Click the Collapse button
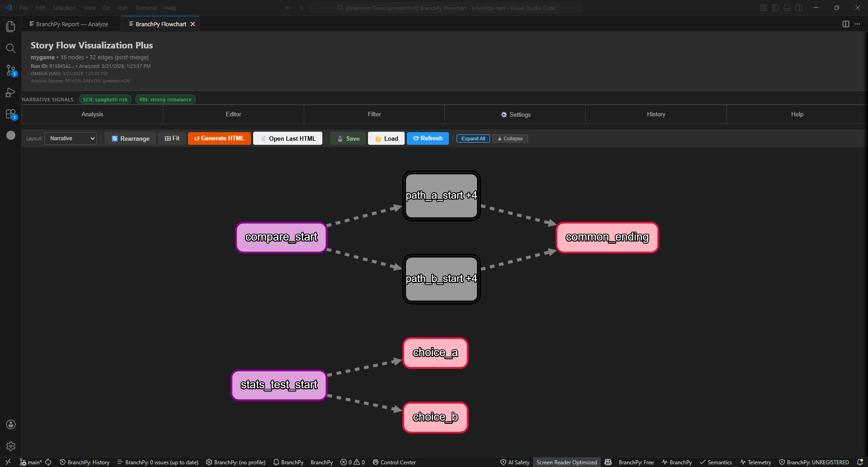The width and height of the screenshot is (868, 467). (510, 138)
